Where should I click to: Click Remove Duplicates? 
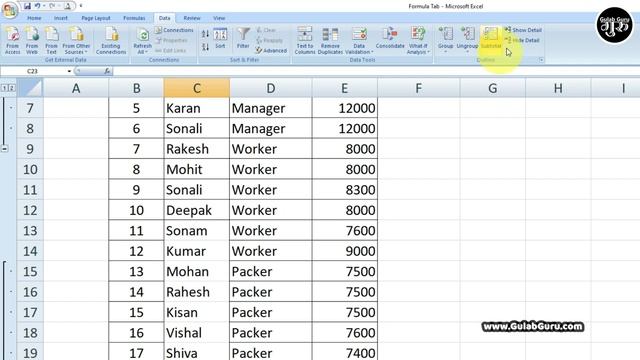330,40
